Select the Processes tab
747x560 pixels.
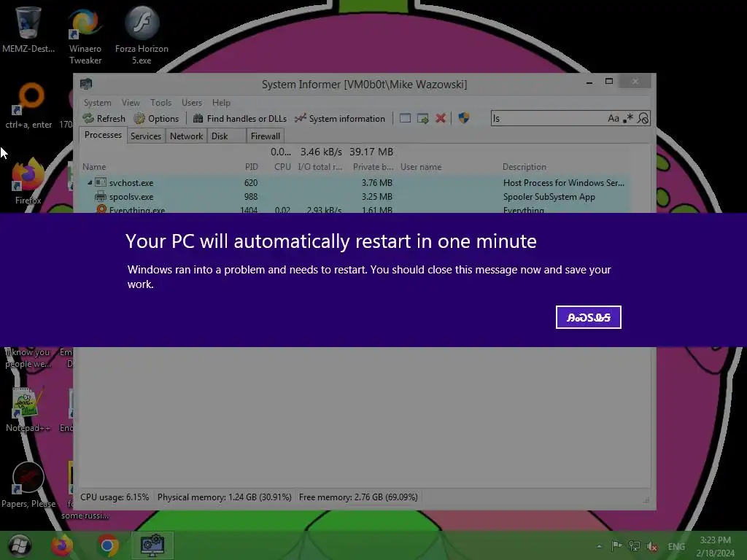[x=103, y=135]
